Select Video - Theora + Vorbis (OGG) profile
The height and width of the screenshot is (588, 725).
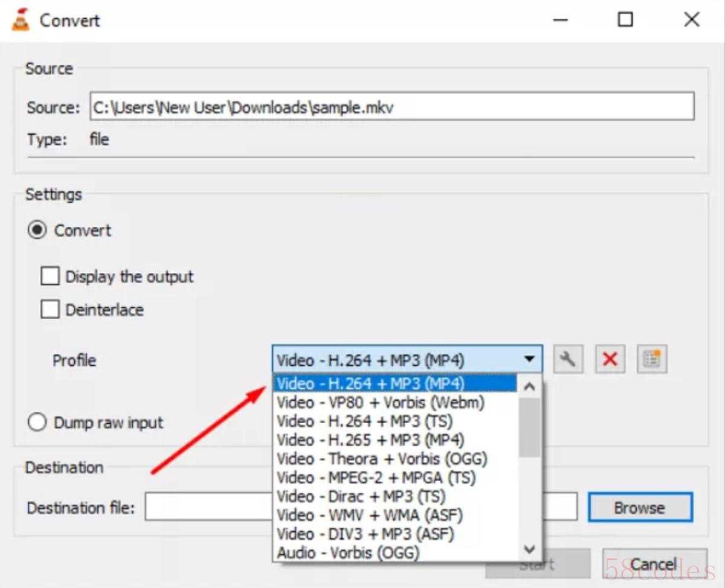(x=382, y=459)
